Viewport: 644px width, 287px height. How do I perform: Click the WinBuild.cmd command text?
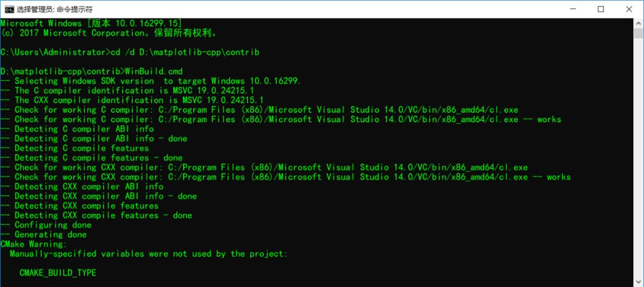click(154, 71)
